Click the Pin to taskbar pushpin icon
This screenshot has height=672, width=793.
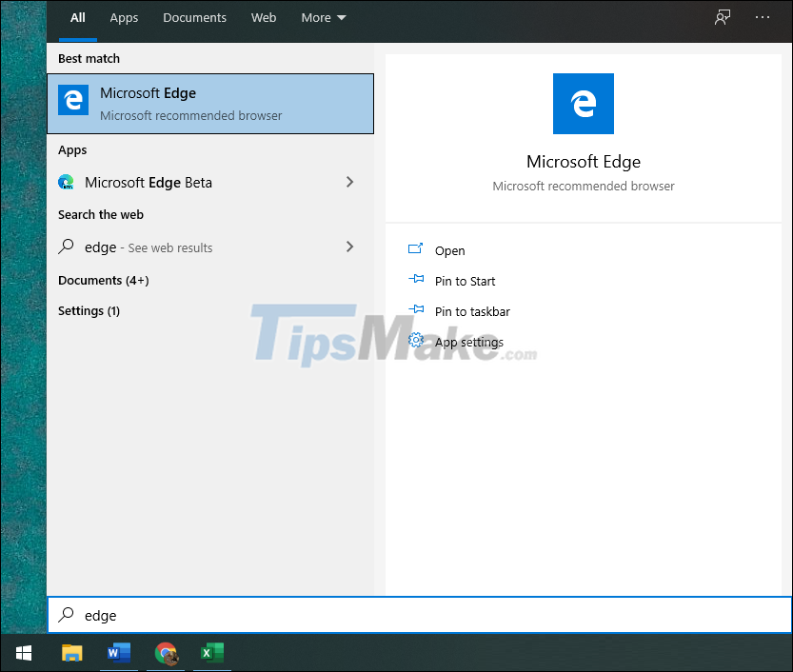[415, 310]
